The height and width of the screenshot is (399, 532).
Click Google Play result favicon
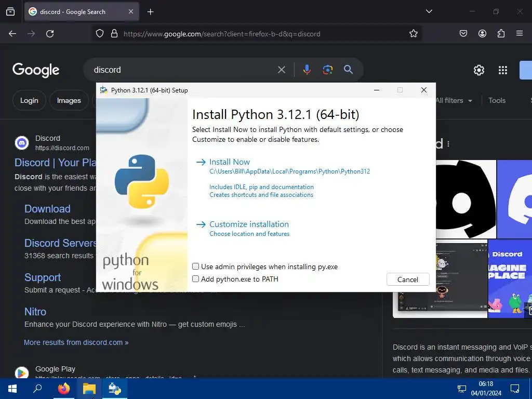[x=22, y=373]
